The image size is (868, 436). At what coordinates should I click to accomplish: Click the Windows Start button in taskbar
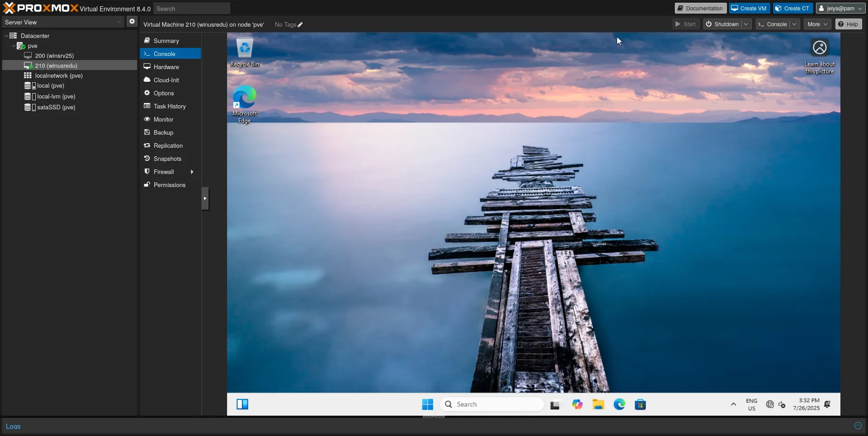tap(427, 404)
